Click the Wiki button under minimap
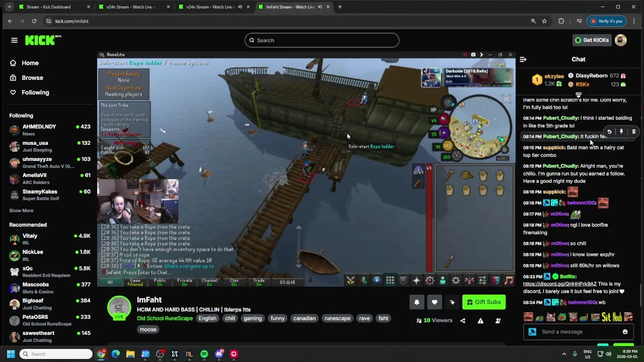The width and height of the screenshot is (644, 362). (502, 158)
